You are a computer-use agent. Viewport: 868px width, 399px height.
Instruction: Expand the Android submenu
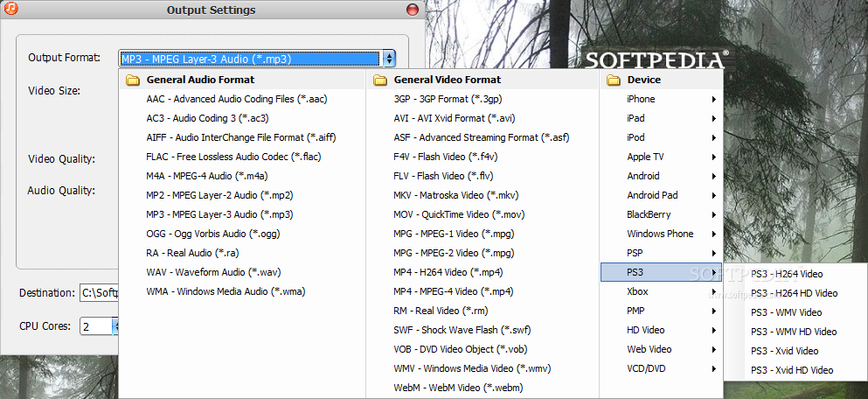[x=662, y=176]
